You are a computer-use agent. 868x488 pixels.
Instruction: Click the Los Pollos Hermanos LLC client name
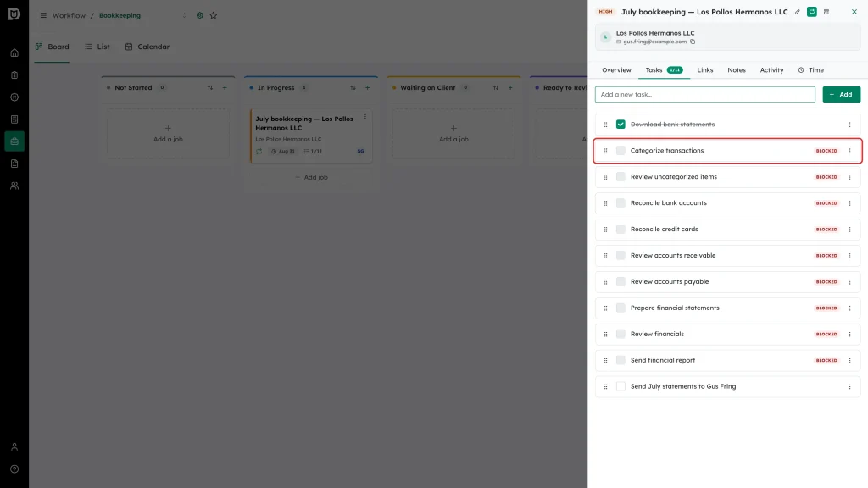pos(655,33)
